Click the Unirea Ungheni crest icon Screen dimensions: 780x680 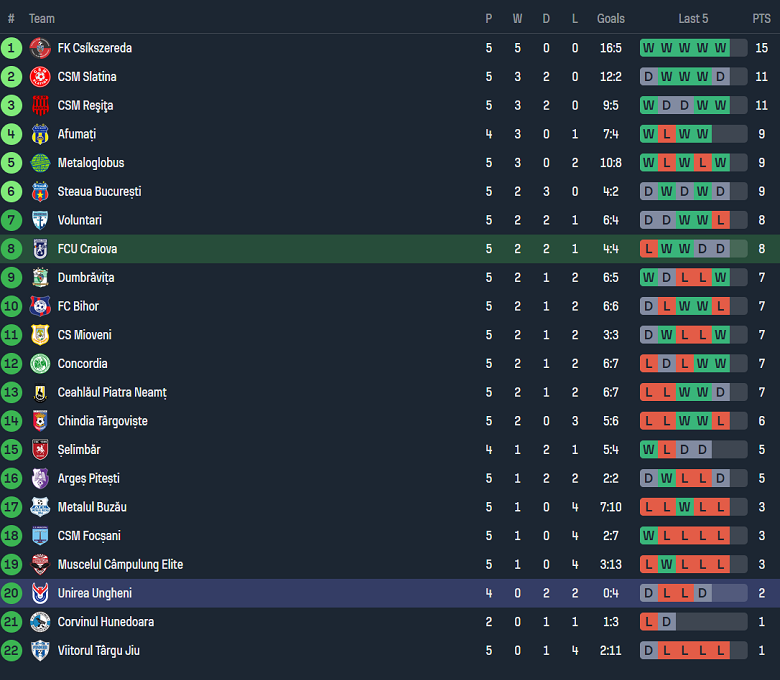pos(40,594)
